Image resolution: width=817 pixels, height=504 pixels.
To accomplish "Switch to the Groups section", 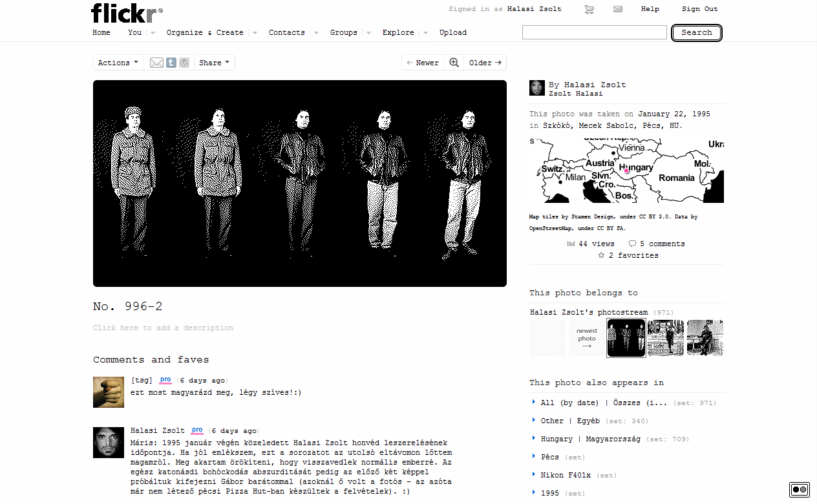I will [x=344, y=32].
